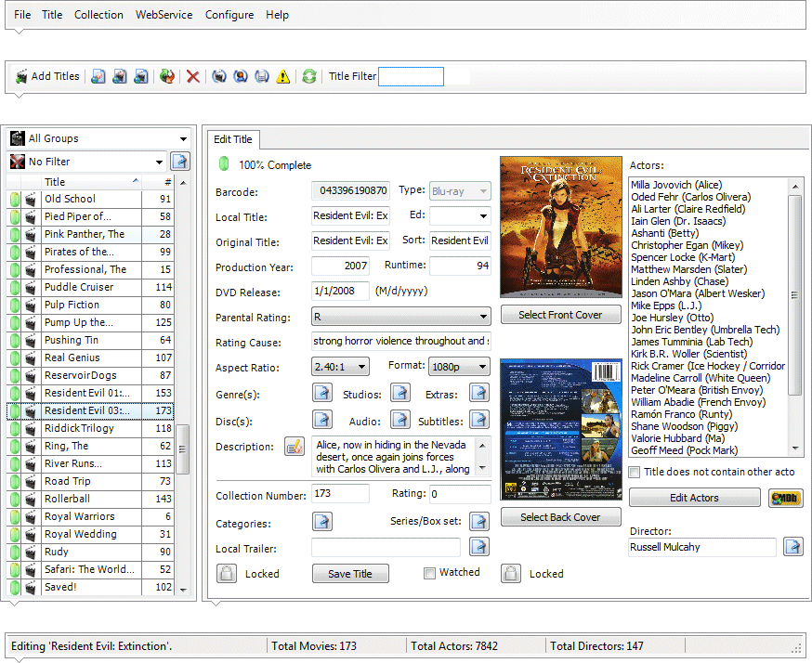Open the Collection menu
The height and width of the screenshot is (663, 812).
(98, 14)
